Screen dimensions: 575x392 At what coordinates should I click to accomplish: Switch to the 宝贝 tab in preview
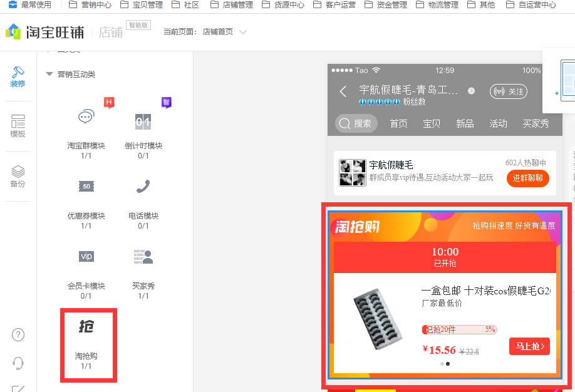tap(432, 123)
